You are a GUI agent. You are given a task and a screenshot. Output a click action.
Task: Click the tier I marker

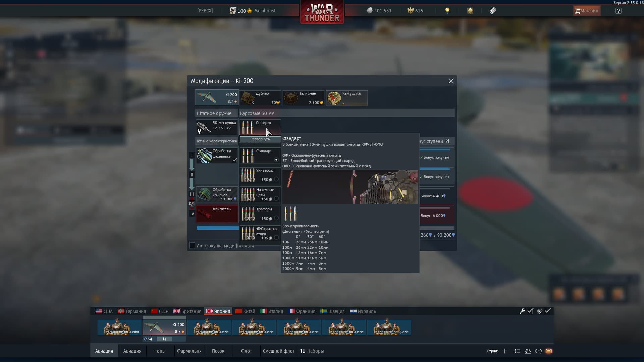pos(192,155)
